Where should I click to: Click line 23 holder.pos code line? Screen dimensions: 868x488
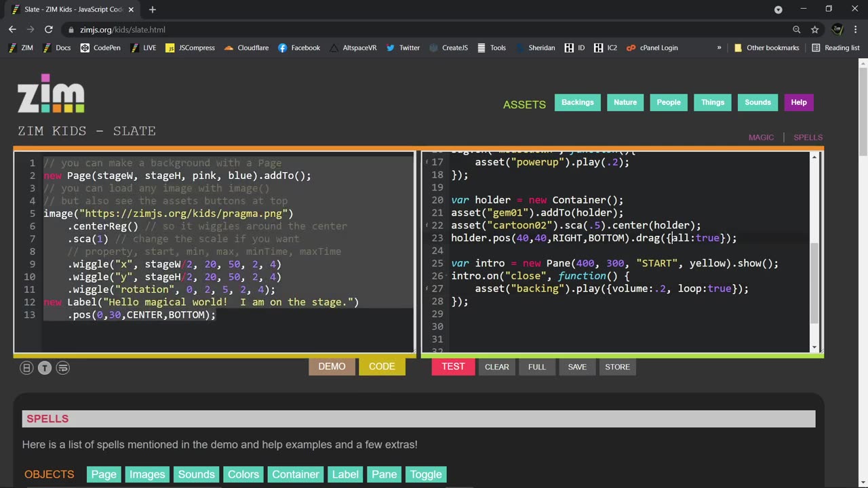click(x=593, y=238)
